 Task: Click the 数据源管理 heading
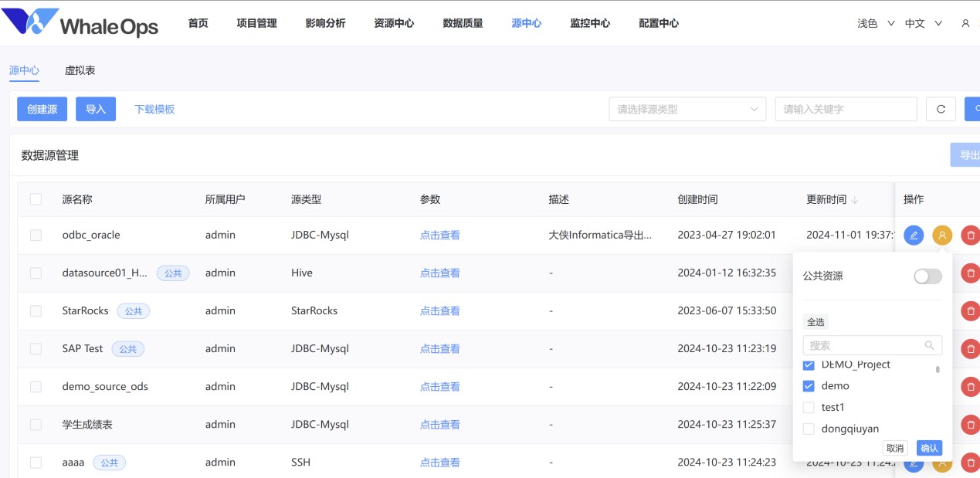[x=50, y=155]
